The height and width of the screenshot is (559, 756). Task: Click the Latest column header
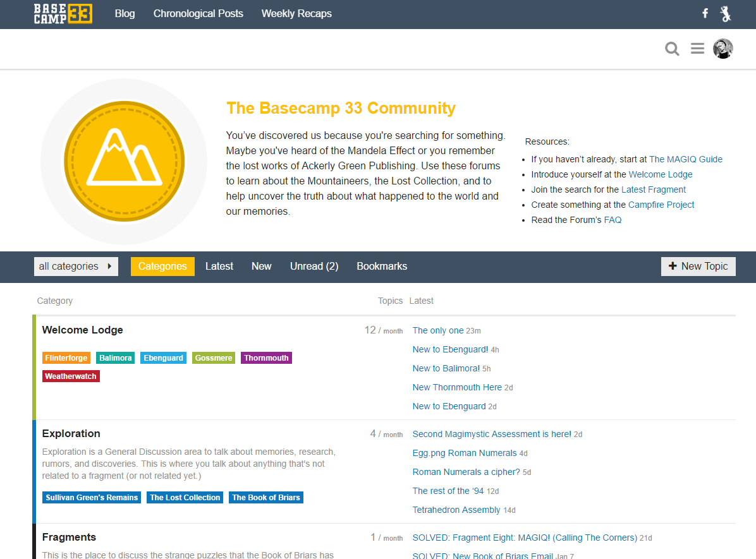422,301
